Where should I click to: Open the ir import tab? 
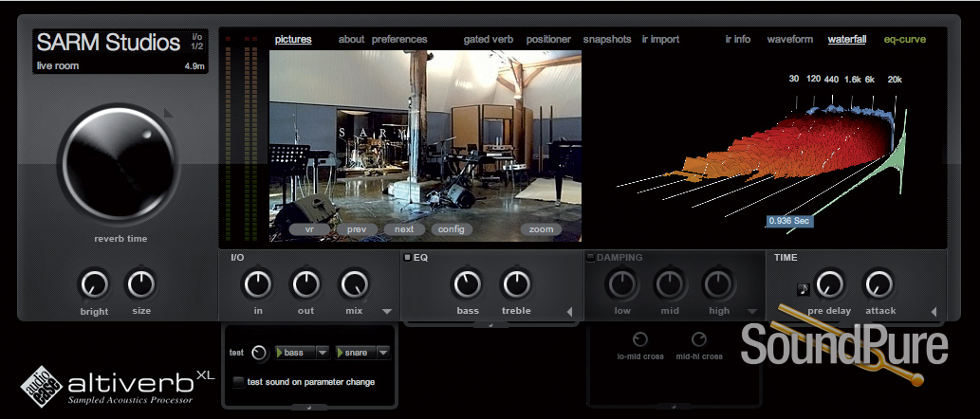(x=660, y=39)
